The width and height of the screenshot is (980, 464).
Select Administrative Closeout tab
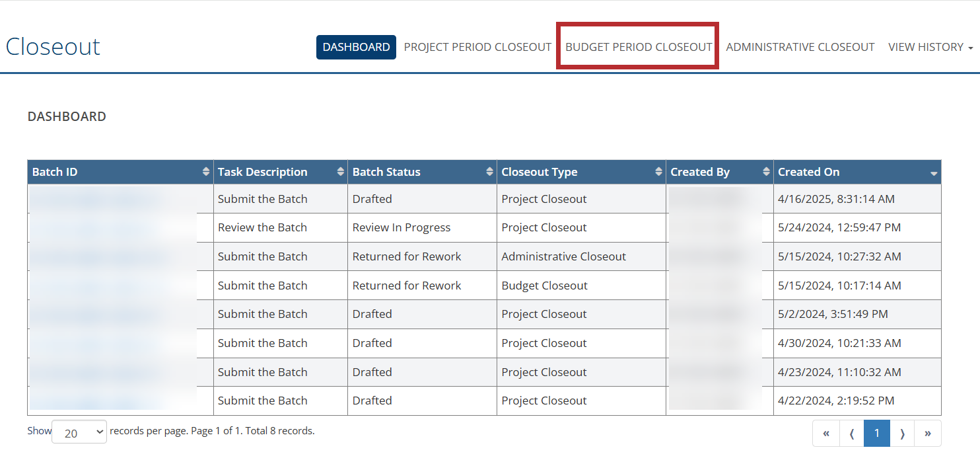click(x=800, y=47)
